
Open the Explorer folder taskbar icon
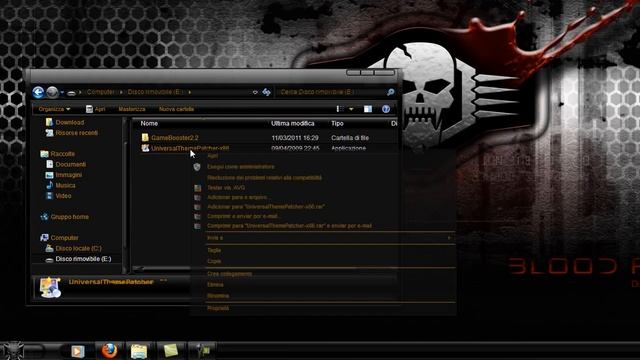click(x=139, y=351)
